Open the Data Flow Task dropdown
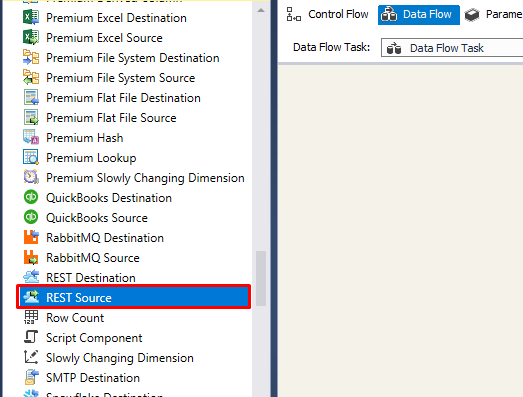This screenshot has height=397, width=523. coord(452,48)
